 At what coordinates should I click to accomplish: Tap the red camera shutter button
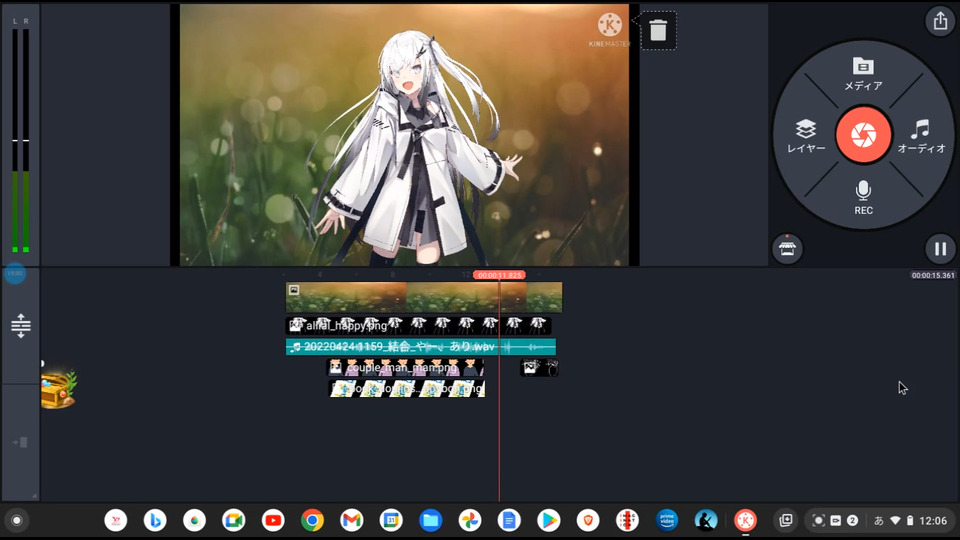tap(863, 135)
